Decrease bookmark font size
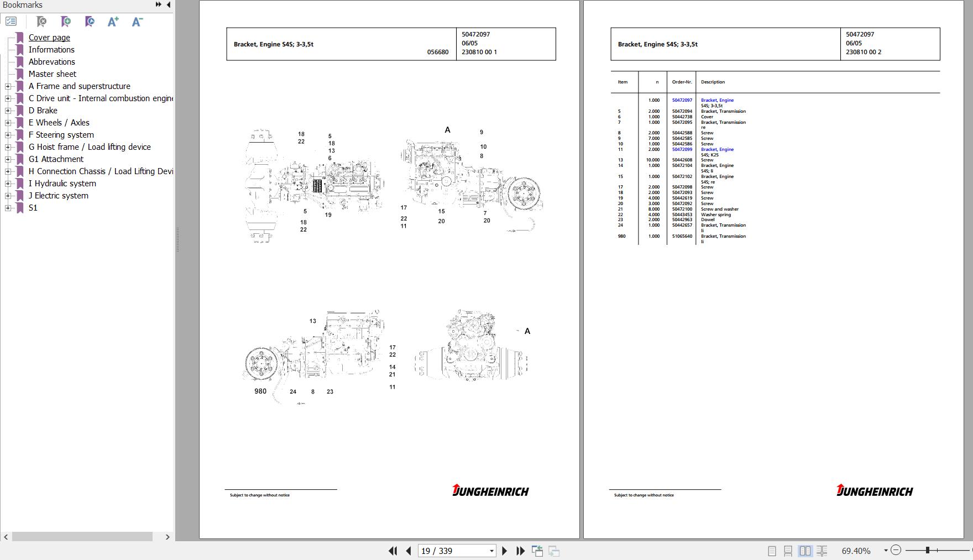The image size is (973, 560). 138,22
